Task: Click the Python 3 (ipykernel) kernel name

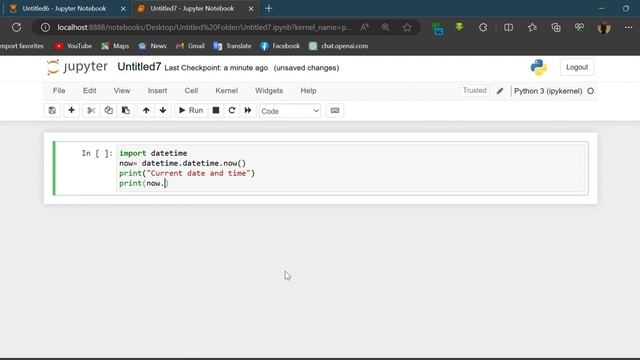Action: pos(548,91)
